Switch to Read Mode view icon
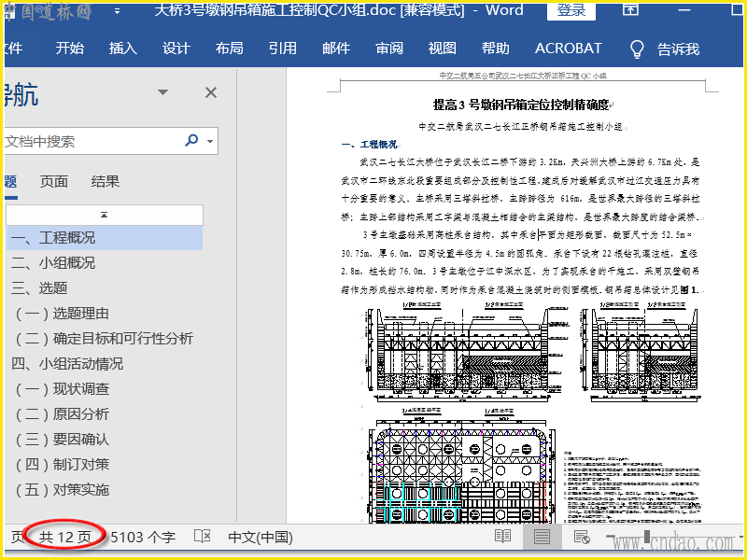 click(503, 538)
